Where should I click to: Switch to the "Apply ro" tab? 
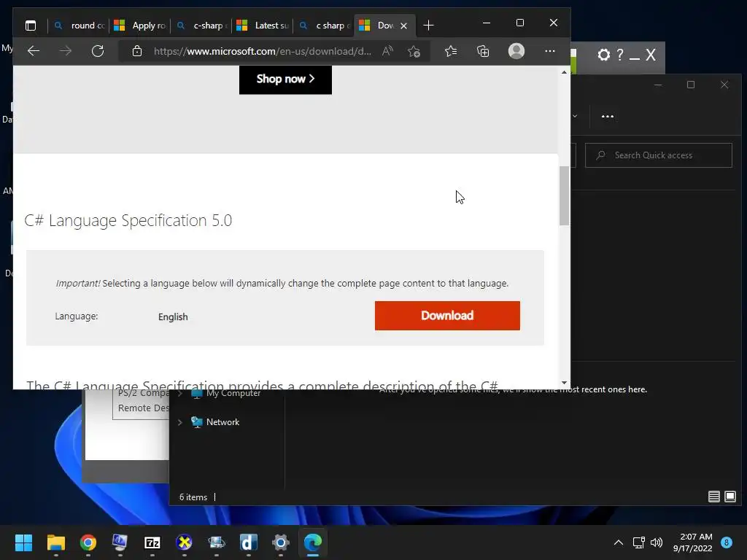140,26
